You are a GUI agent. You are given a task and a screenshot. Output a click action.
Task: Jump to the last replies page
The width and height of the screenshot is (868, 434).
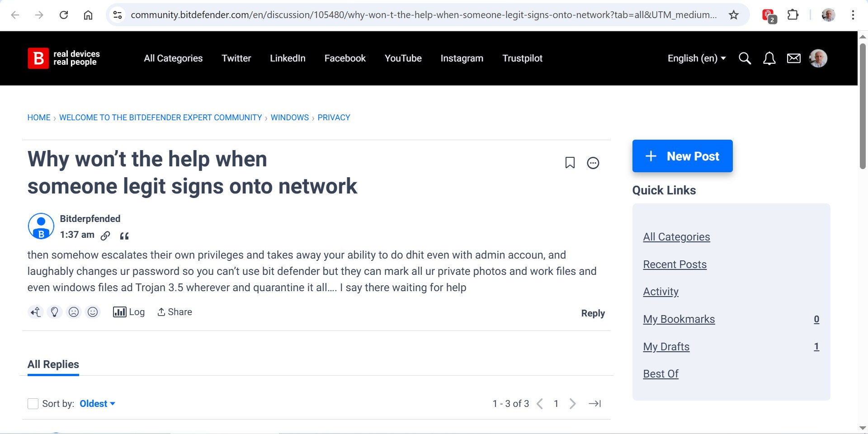595,404
